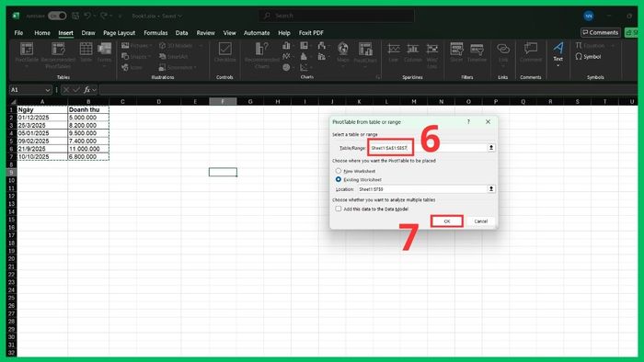Open the Charts dialog launcher
The width and height of the screenshot is (644, 362).
click(x=378, y=77)
